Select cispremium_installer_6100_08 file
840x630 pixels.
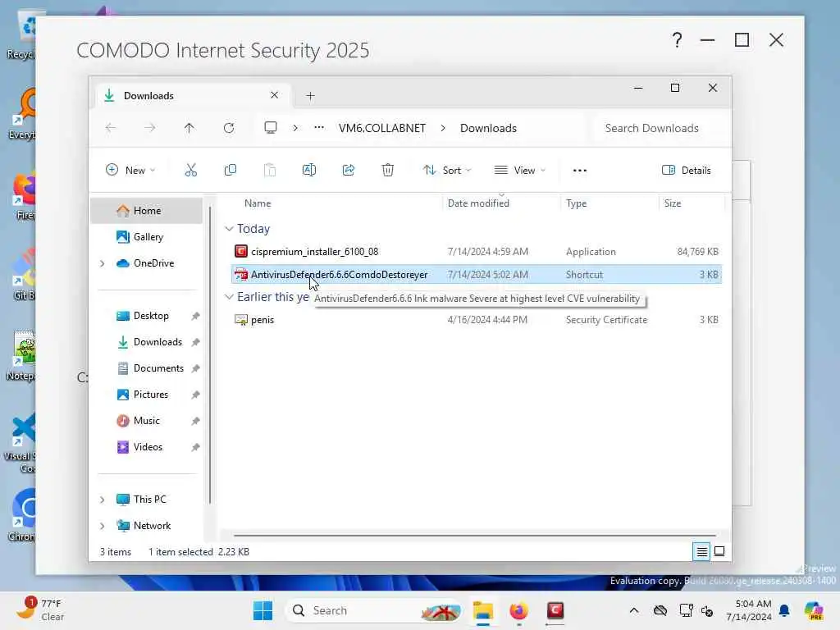(x=477, y=252)
